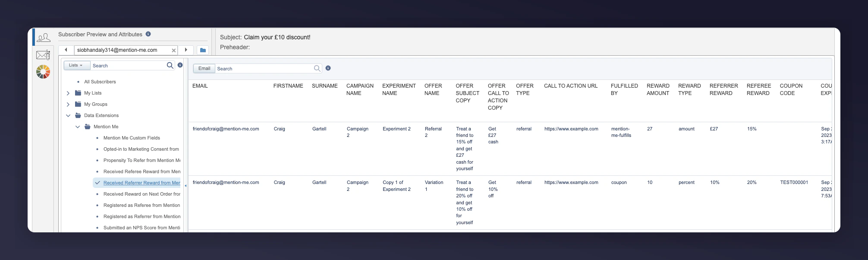
Task: Open Mention Me Custom Fields extension
Action: [132, 138]
